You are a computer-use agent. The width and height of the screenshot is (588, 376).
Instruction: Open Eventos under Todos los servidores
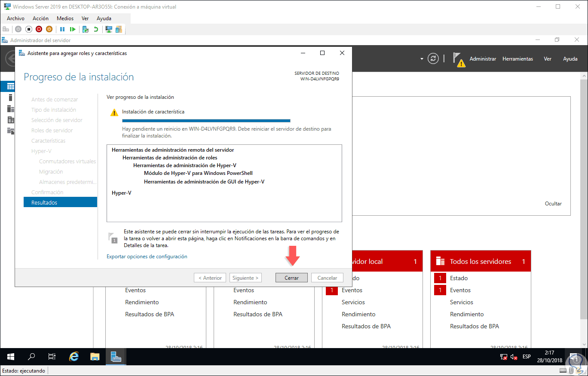click(x=460, y=290)
